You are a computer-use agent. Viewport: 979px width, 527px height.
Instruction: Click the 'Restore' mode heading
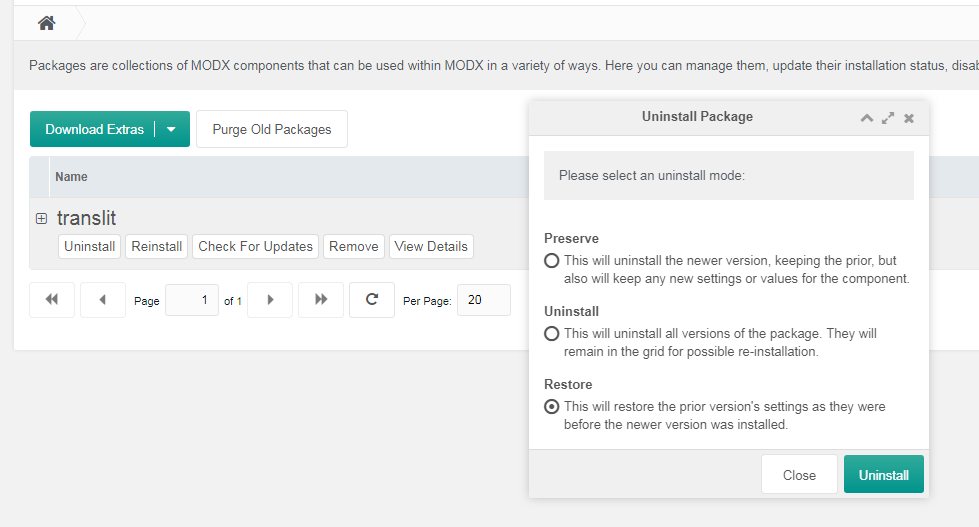click(x=568, y=385)
